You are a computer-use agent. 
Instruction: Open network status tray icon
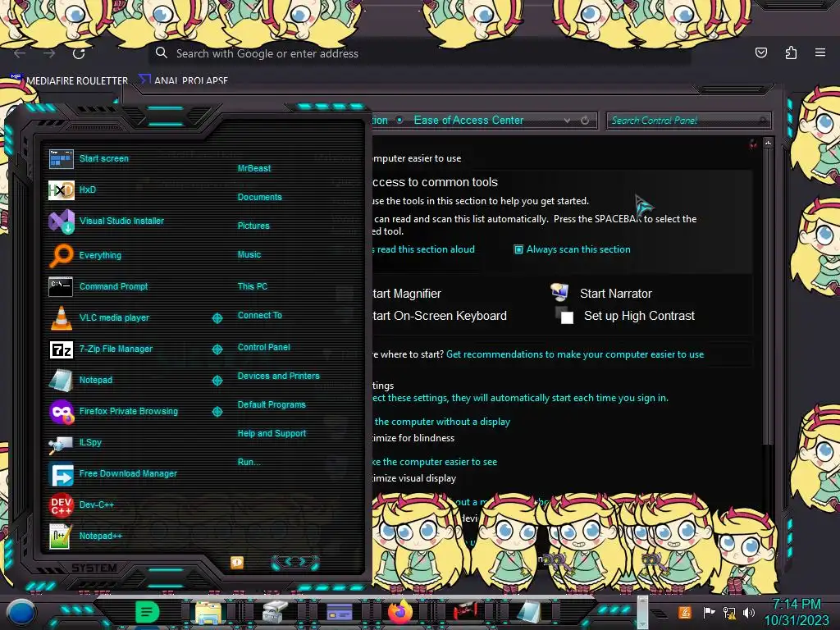(729, 612)
